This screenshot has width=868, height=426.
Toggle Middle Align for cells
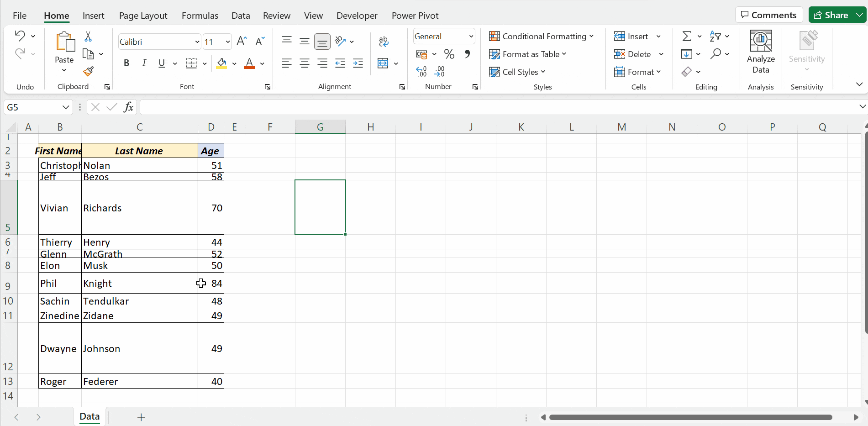click(305, 42)
